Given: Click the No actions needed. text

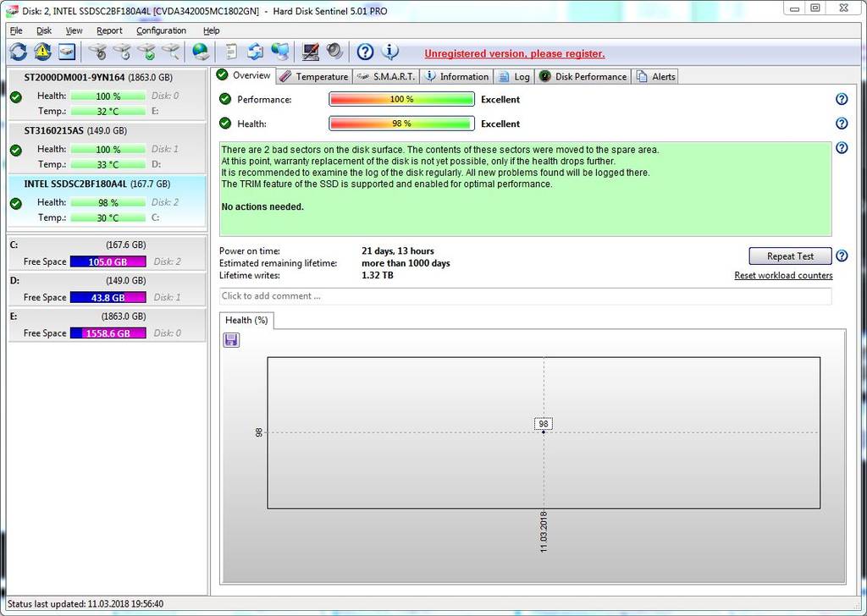Looking at the screenshot, I should pyautogui.click(x=262, y=206).
